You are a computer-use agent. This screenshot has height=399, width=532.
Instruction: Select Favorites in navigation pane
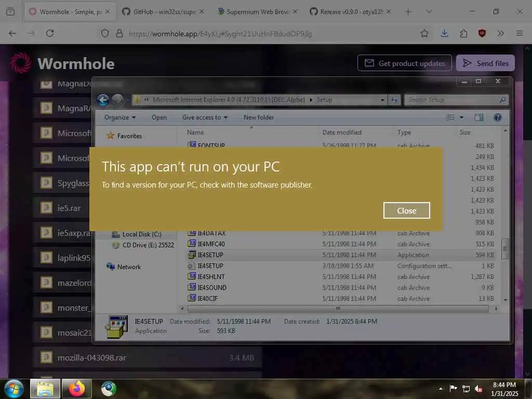coord(129,136)
